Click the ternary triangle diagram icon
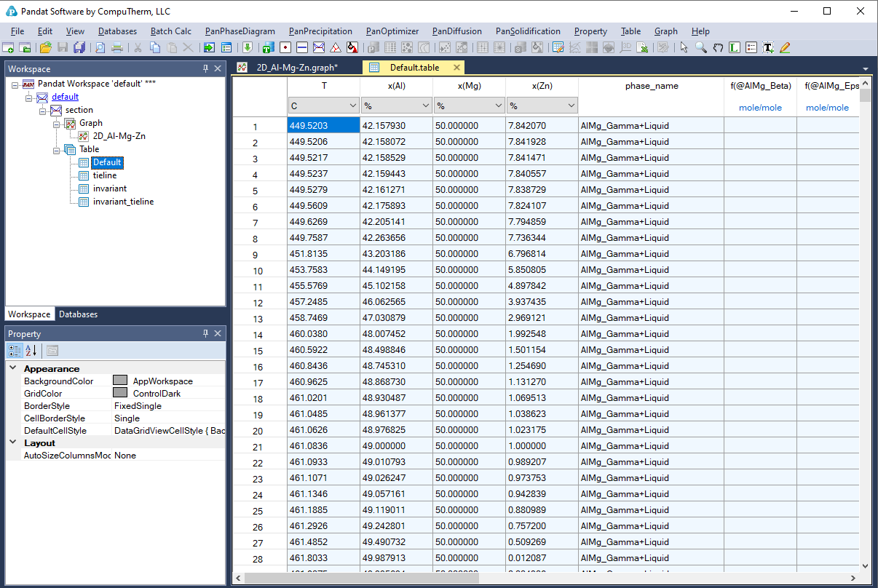 tap(335, 48)
